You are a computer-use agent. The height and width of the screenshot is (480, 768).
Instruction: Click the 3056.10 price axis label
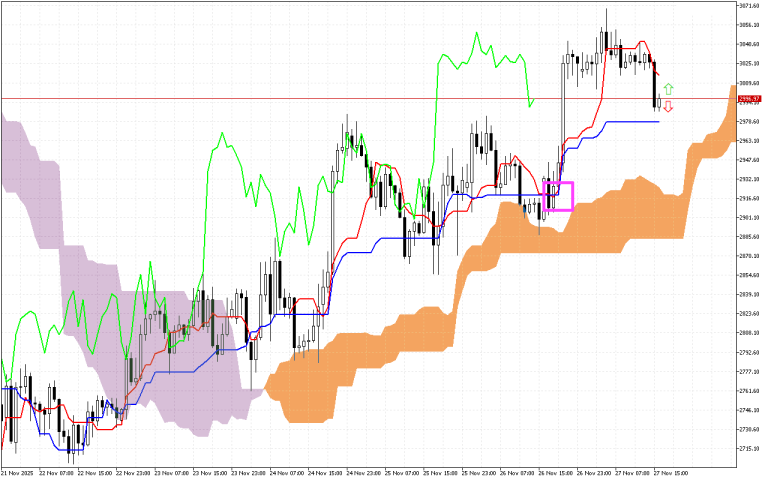point(749,25)
